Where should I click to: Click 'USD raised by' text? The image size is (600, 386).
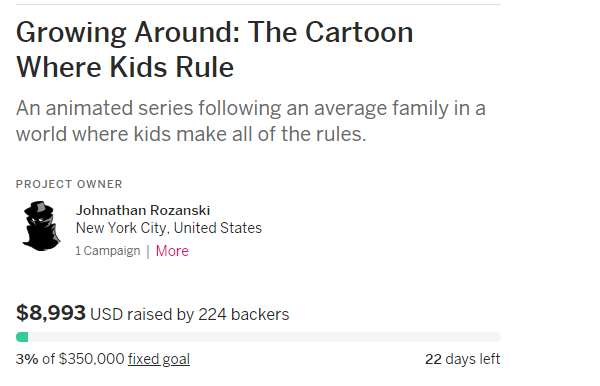[x=142, y=314]
